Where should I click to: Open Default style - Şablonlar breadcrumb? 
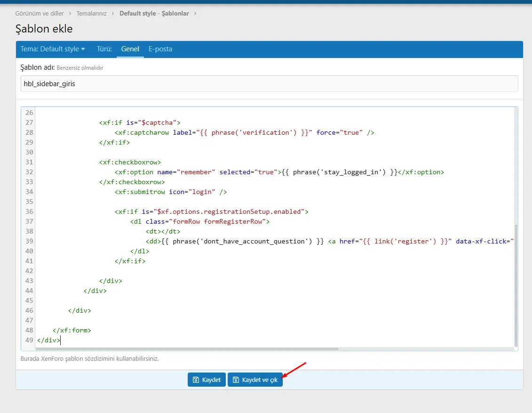(154, 13)
